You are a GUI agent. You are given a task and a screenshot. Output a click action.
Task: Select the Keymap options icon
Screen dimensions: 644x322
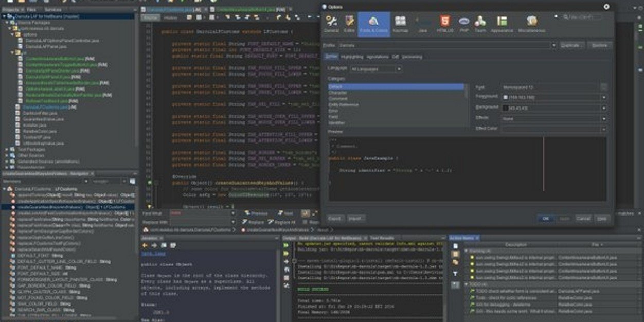(x=400, y=24)
